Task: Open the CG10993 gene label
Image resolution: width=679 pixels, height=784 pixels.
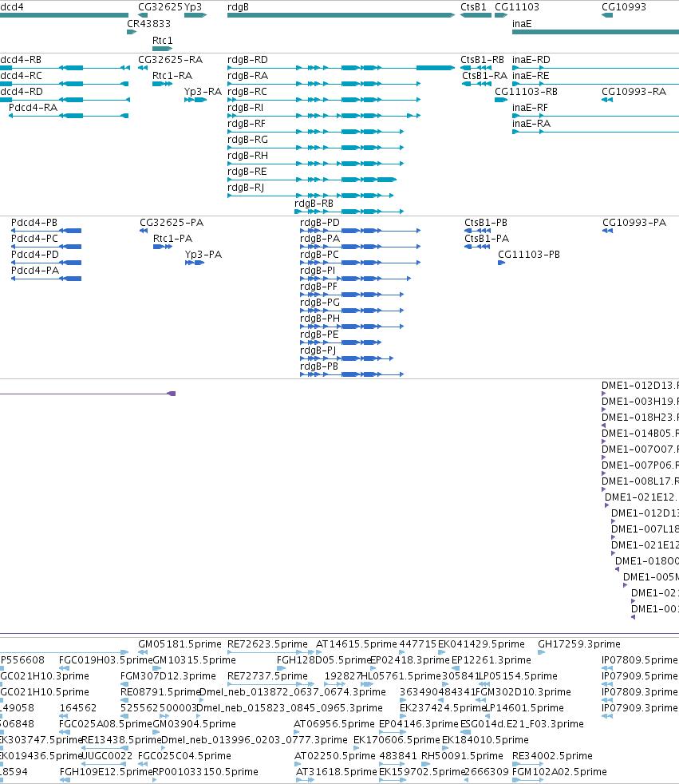Action: (x=623, y=7)
